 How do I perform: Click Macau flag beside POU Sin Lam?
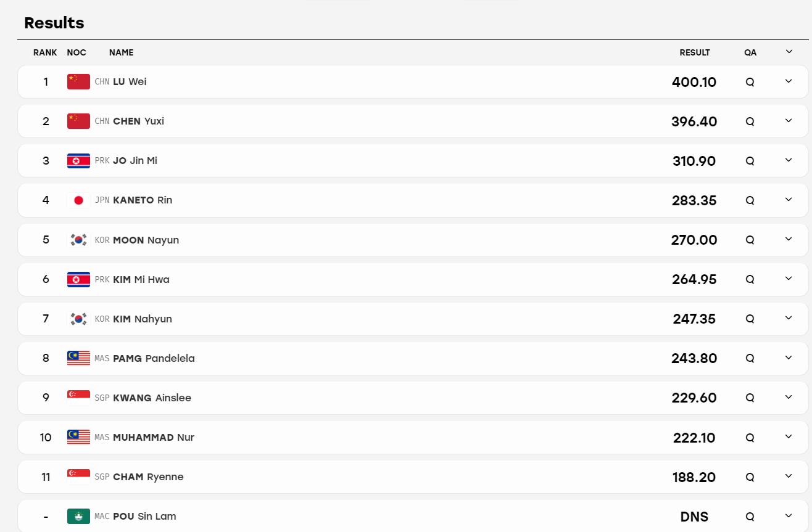click(x=78, y=516)
